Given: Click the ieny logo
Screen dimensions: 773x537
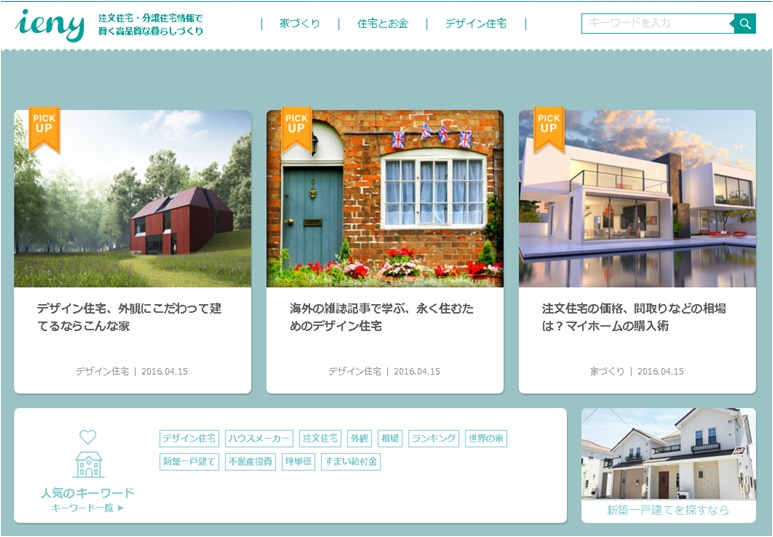Looking at the screenshot, I should (x=50, y=25).
